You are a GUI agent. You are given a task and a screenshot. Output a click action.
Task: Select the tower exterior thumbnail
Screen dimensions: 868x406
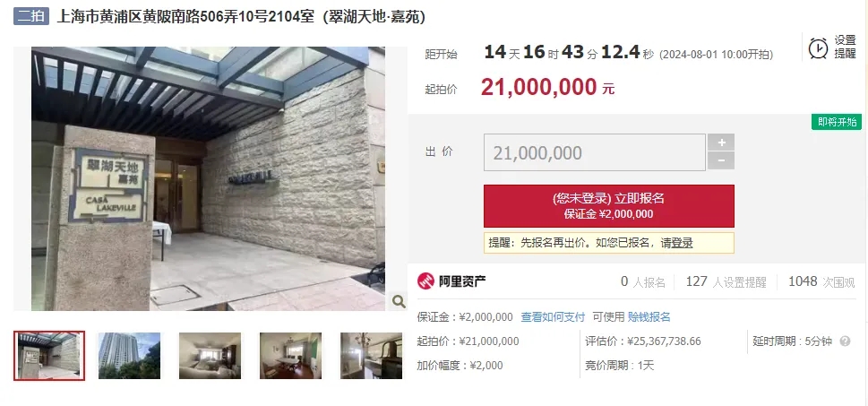click(130, 356)
